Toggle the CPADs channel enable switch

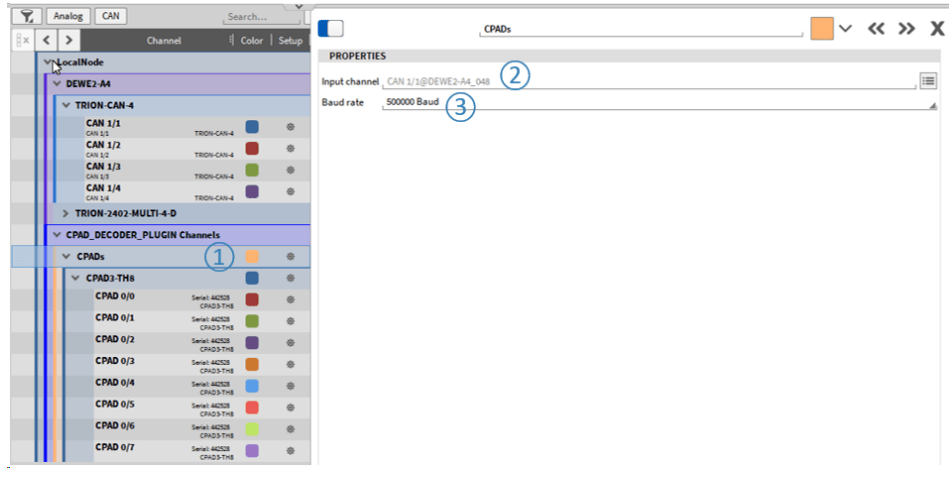330,29
